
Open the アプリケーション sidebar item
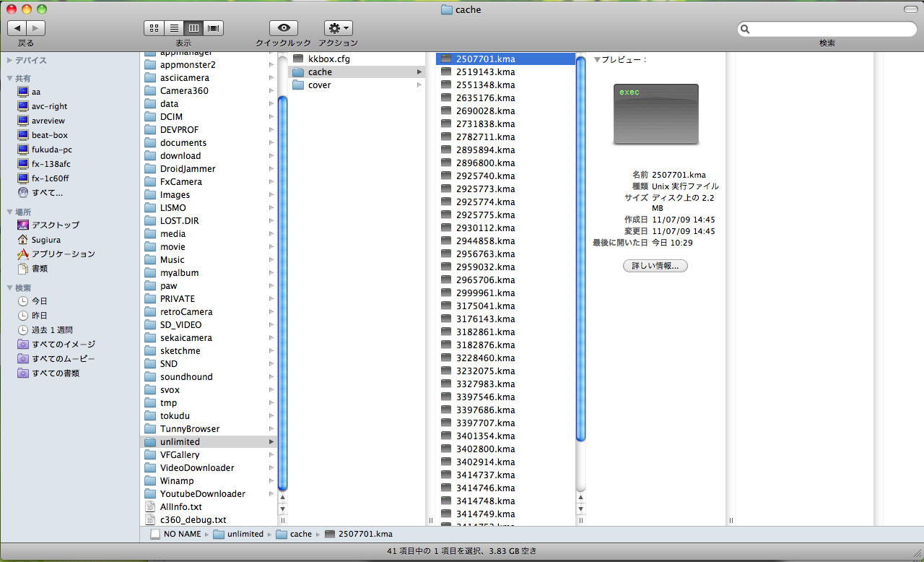[63, 254]
